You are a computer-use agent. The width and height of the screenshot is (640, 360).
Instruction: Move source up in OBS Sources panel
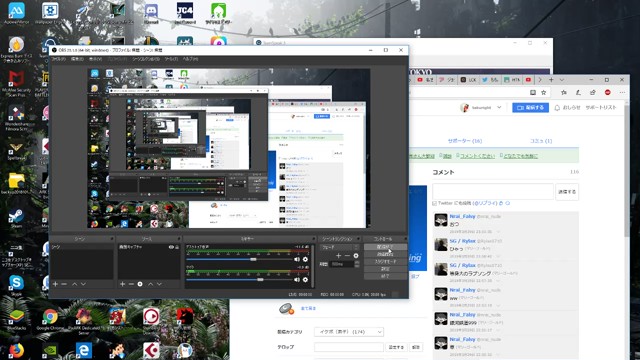point(150,284)
